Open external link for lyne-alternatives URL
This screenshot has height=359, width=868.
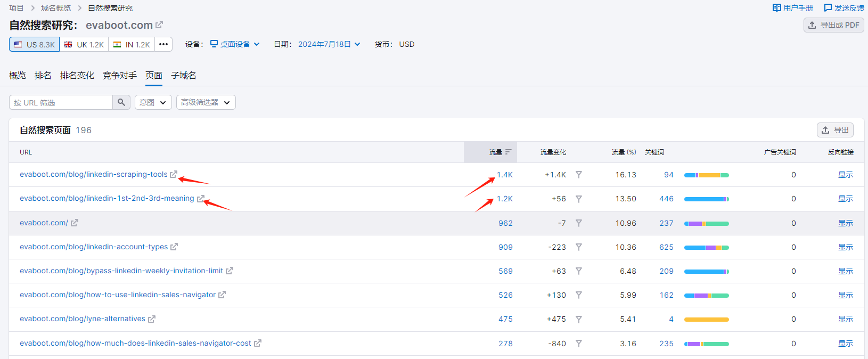(x=152, y=319)
